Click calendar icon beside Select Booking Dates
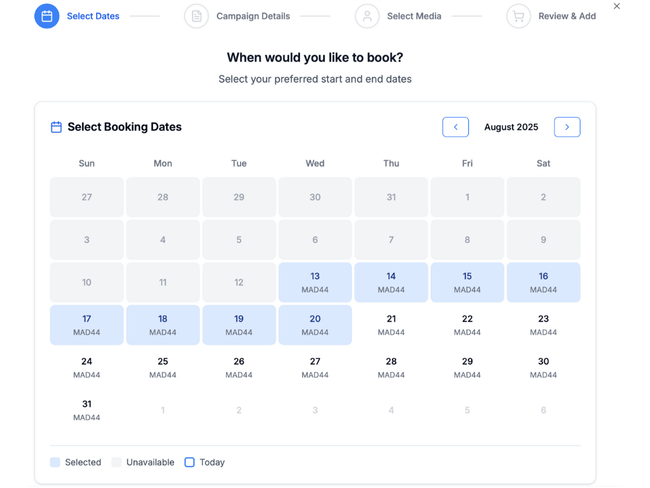The height and width of the screenshot is (488, 650). point(56,127)
